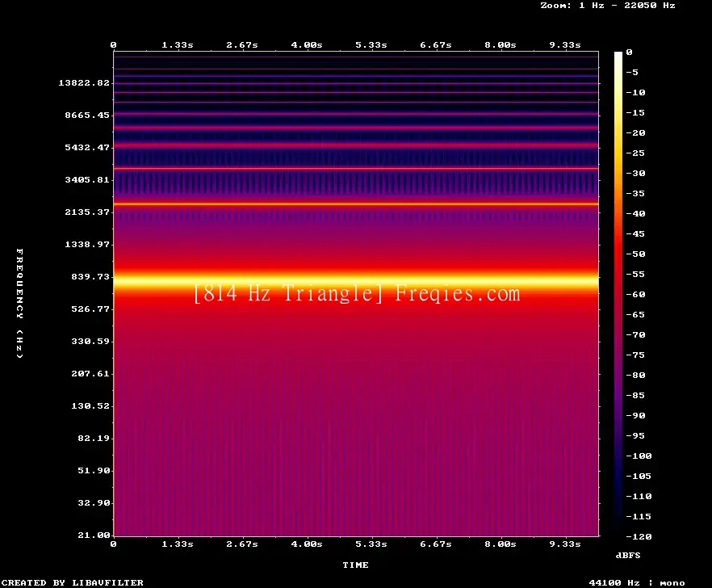712x588 pixels.
Task: Click the 82.19 frequency tick value
Action: coord(94,438)
